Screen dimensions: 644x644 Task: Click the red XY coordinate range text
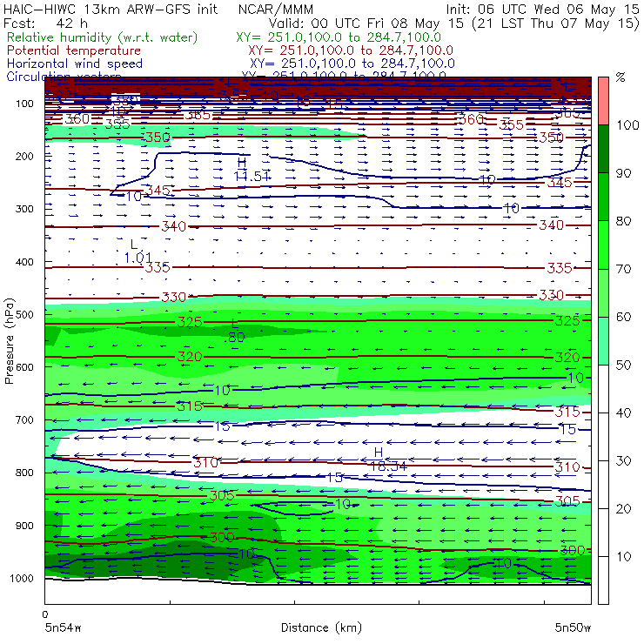tap(351, 50)
